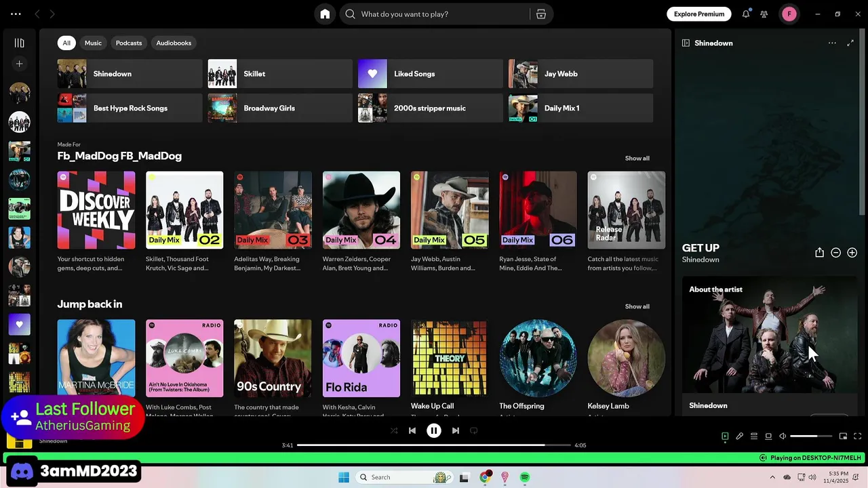Remove GET UP with minus circle
The height and width of the screenshot is (488, 868).
click(x=835, y=253)
